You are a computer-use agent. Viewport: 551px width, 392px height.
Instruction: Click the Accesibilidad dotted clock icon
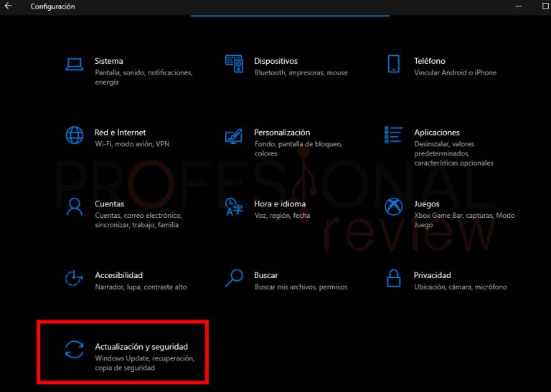74,278
